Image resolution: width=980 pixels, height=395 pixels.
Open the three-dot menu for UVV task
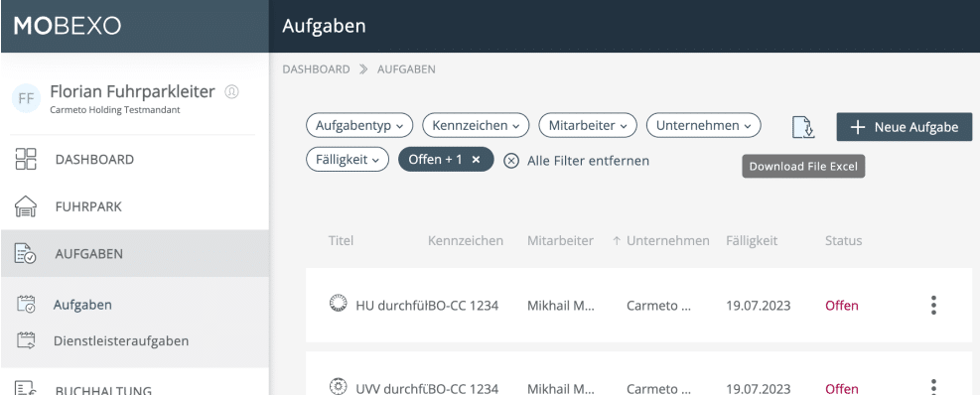933,387
